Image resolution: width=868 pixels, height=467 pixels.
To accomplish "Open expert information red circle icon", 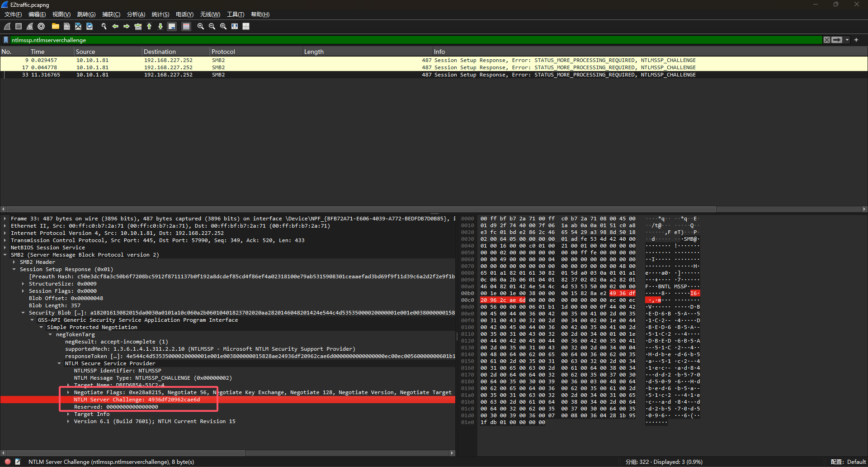I will (x=8, y=462).
